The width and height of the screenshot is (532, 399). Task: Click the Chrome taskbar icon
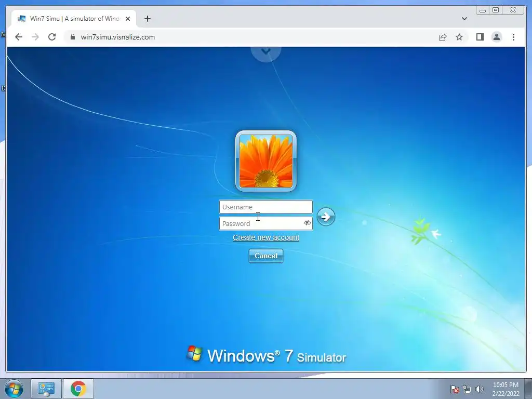pyautogui.click(x=78, y=389)
